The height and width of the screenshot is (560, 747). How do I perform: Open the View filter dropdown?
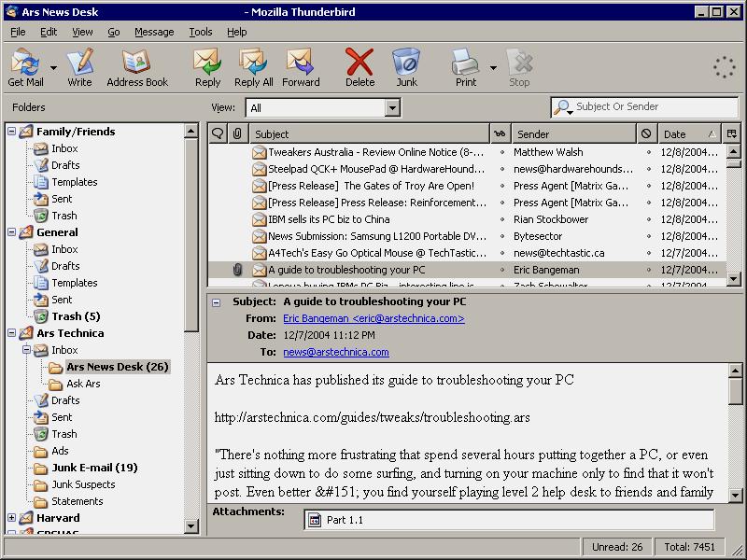tap(392, 108)
